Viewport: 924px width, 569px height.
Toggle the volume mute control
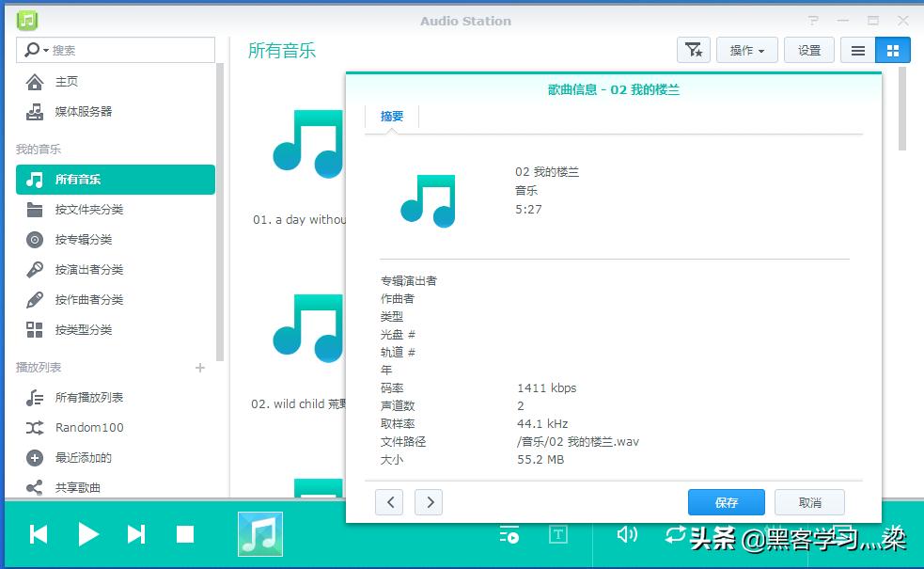[x=626, y=534]
